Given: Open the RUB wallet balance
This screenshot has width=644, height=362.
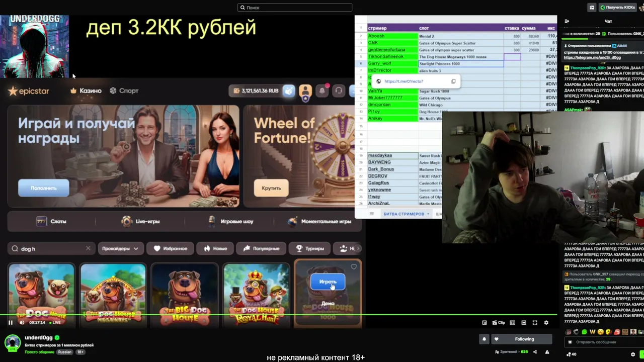Looking at the screenshot, I should (x=256, y=91).
